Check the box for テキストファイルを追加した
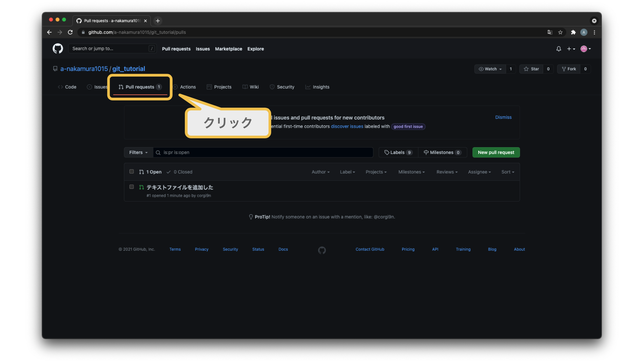This screenshot has height=362, width=644. pos(132,187)
